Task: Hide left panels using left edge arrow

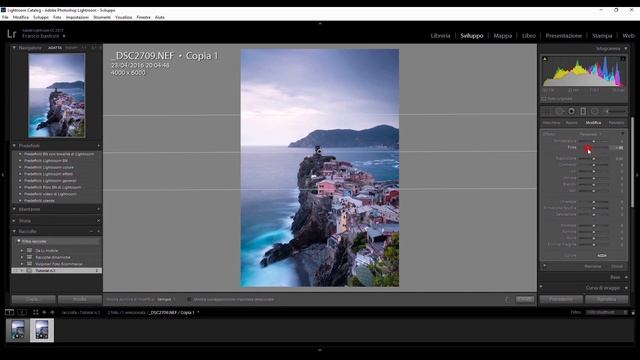Action: pos(3,175)
